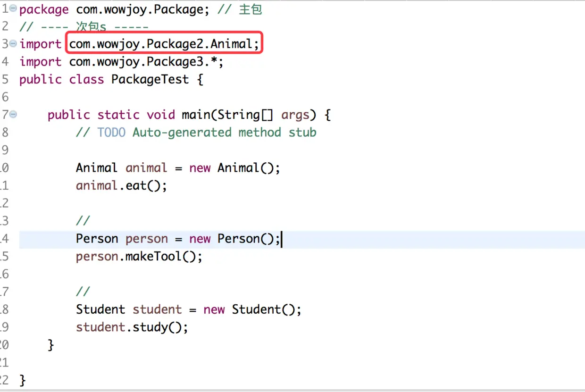Click line number 4 in the gutter

point(5,62)
